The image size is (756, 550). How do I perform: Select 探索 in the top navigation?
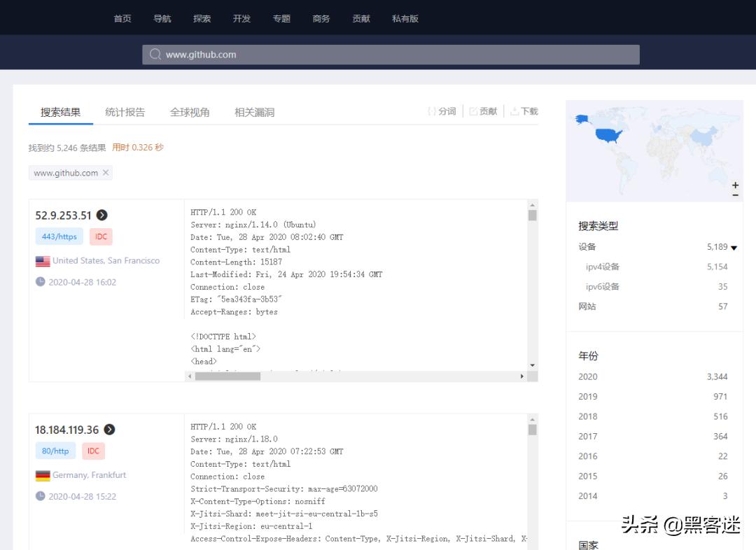[202, 18]
